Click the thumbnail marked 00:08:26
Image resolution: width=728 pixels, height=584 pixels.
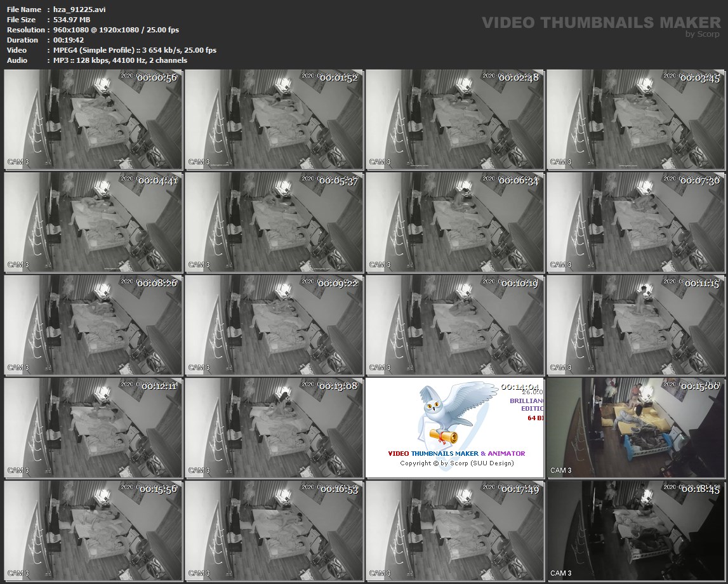tap(93, 325)
